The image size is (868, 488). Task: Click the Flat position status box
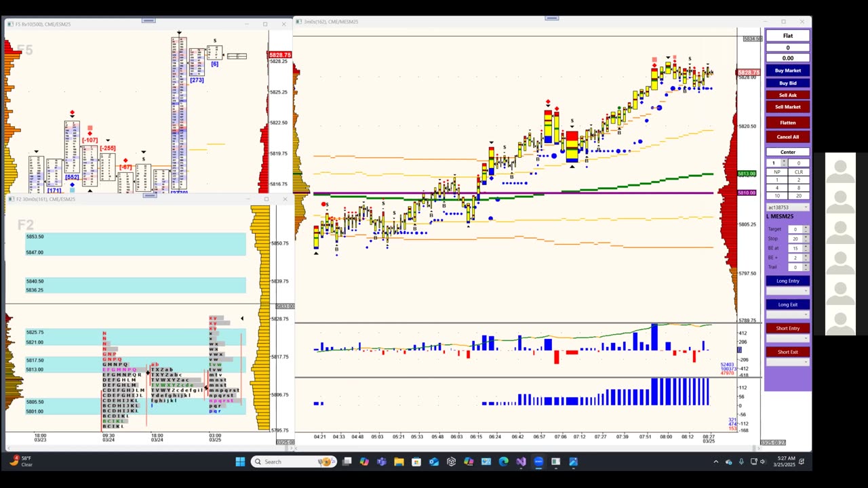pos(788,36)
